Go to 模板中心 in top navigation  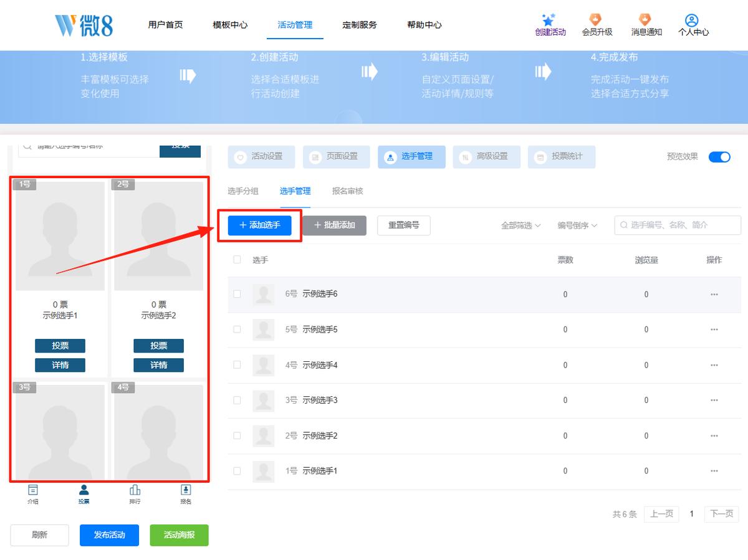(x=230, y=25)
